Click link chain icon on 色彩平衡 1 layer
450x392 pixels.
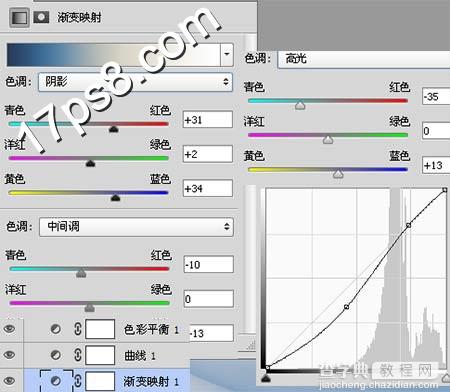pos(77,329)
